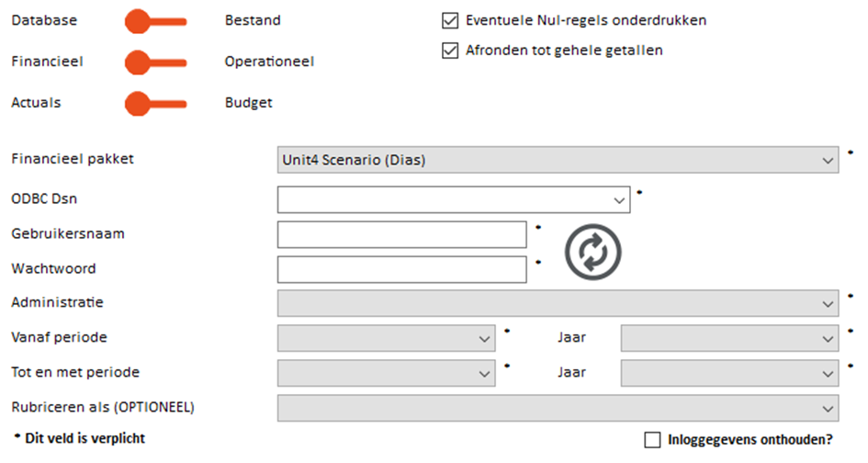Toggle the Actuals/Budget switch
This screenshot has height=463, width=868.
pos(154,103)
